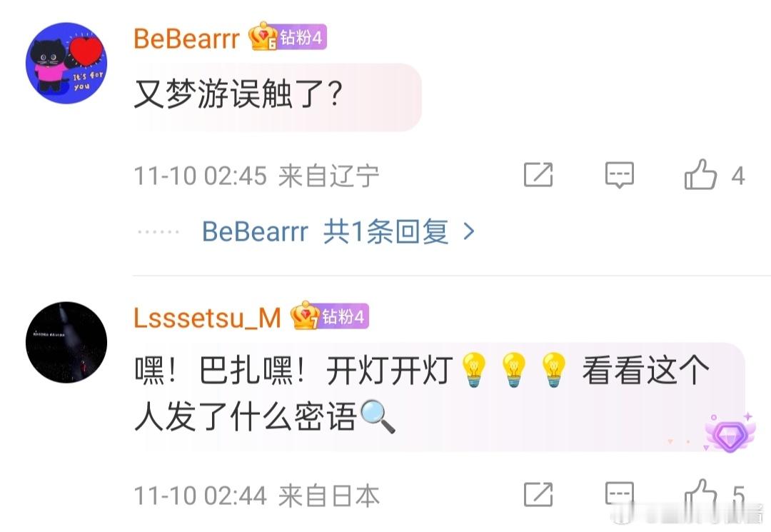
Task: Expand the 共1条回复 replies thread
Action: point(385,231)
